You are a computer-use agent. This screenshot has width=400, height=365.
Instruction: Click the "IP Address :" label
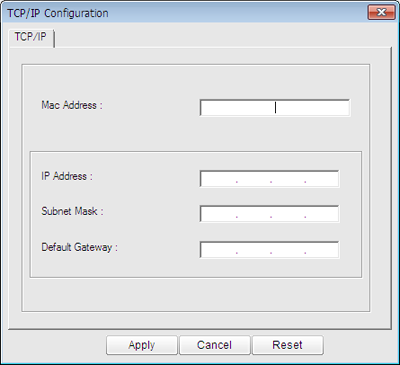click(x=67, y=176)
